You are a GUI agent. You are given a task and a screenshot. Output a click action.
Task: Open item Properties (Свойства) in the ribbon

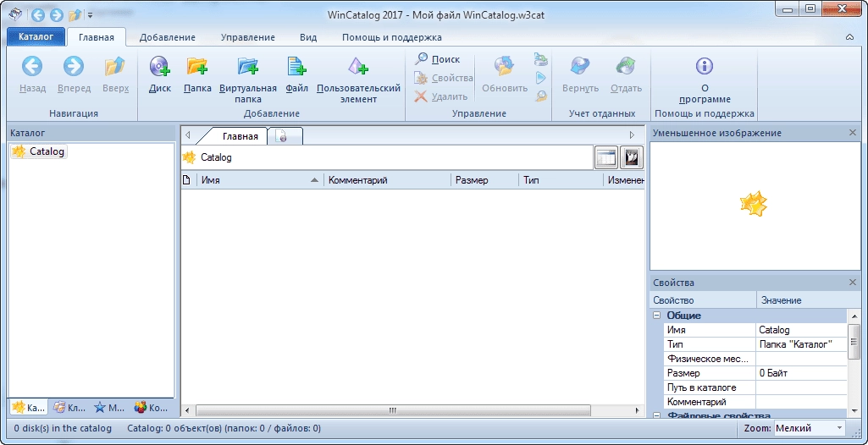[x=444, y=78]
